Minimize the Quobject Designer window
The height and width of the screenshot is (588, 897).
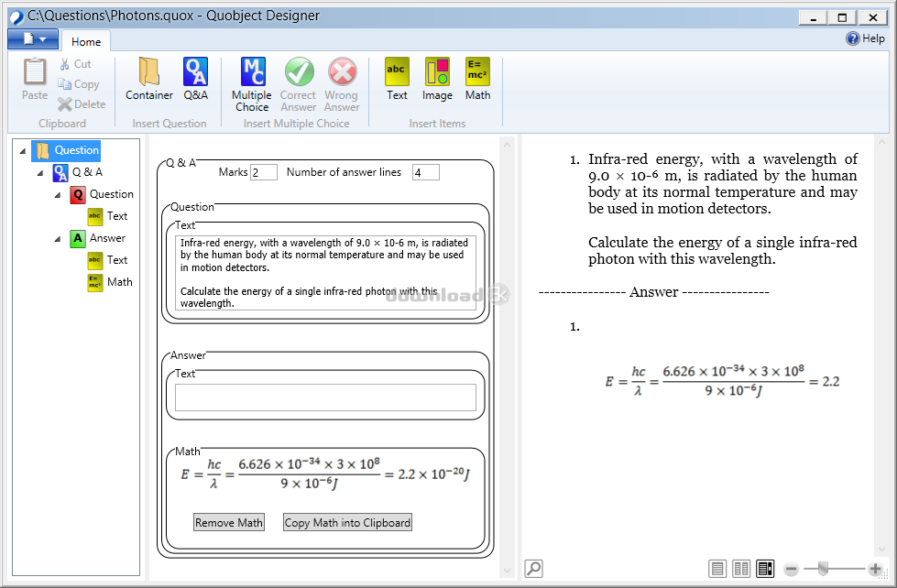coord(813,17)
